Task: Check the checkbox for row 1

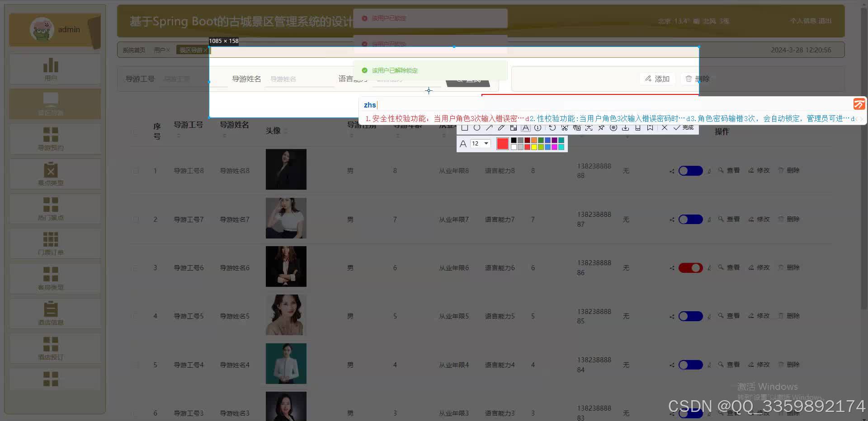Action: point(136,171)
